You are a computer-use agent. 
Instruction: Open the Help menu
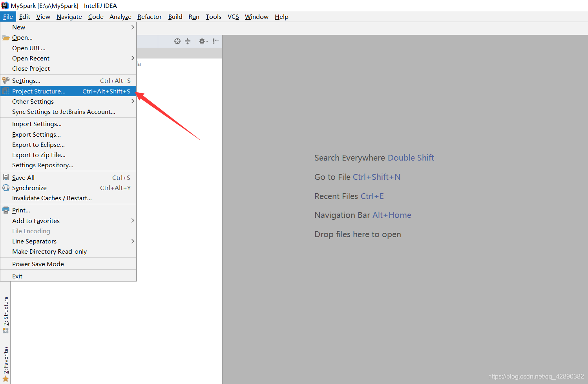pyautogui.click(x=281, y=16)
